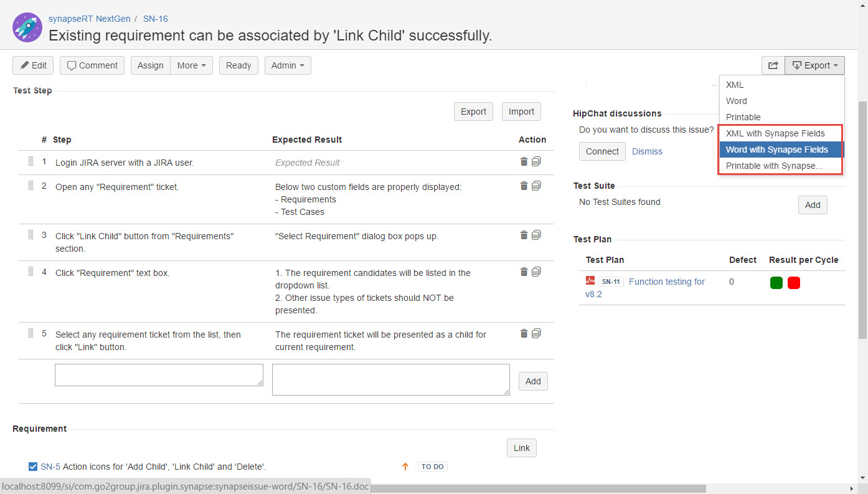Click the Connect button for HipChat
Screen dimensions: 868x494
603,151
